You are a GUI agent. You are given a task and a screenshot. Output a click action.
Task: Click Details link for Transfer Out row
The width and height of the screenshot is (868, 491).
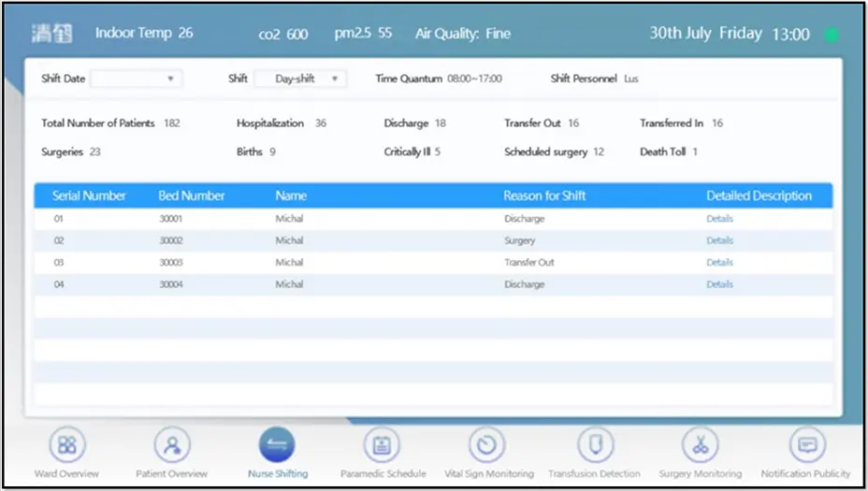(x=719, y=263)
